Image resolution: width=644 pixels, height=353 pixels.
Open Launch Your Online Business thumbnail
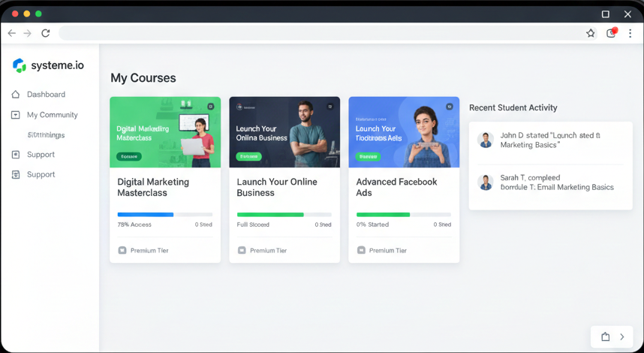tap(284, 132)
